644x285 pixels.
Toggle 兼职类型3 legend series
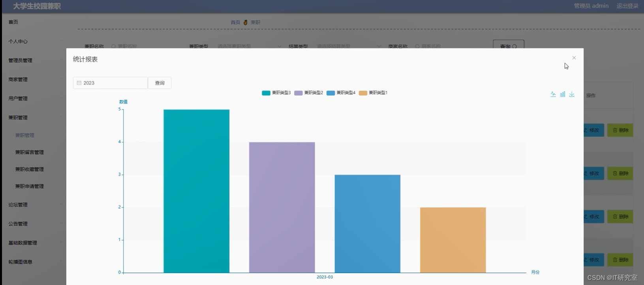click(x=276, y=93)
